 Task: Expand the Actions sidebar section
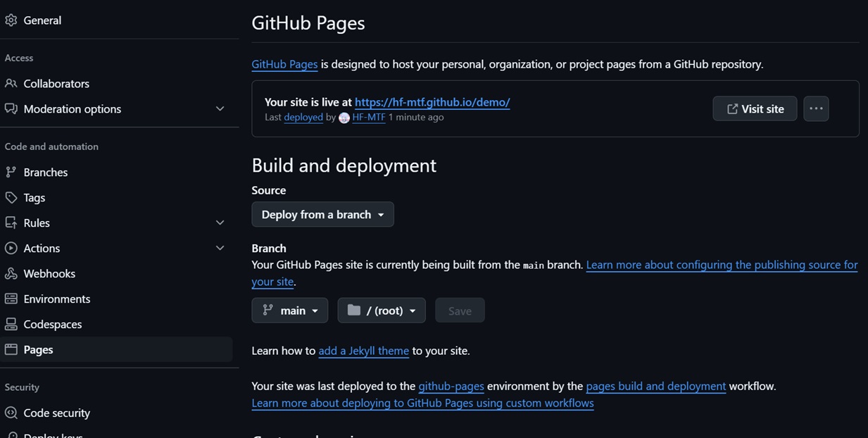click(220, 249)
